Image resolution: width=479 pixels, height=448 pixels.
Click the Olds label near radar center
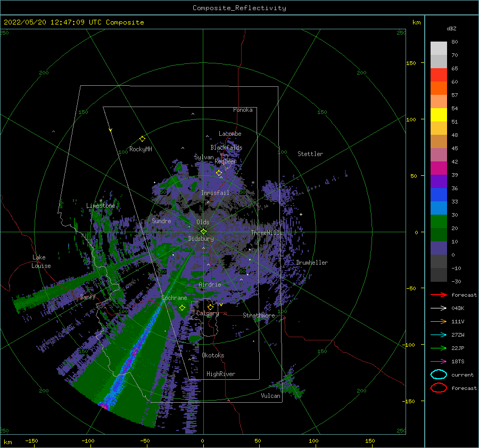click(x=203, y=222)
